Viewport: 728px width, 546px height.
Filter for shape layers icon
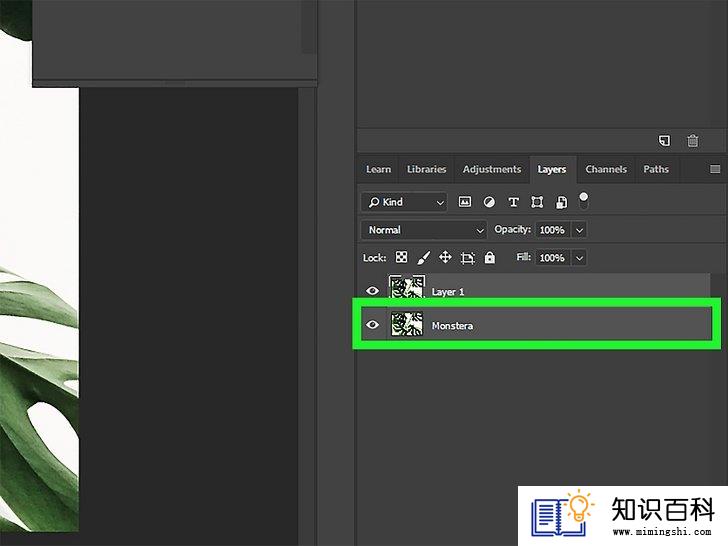pos(537,202)
